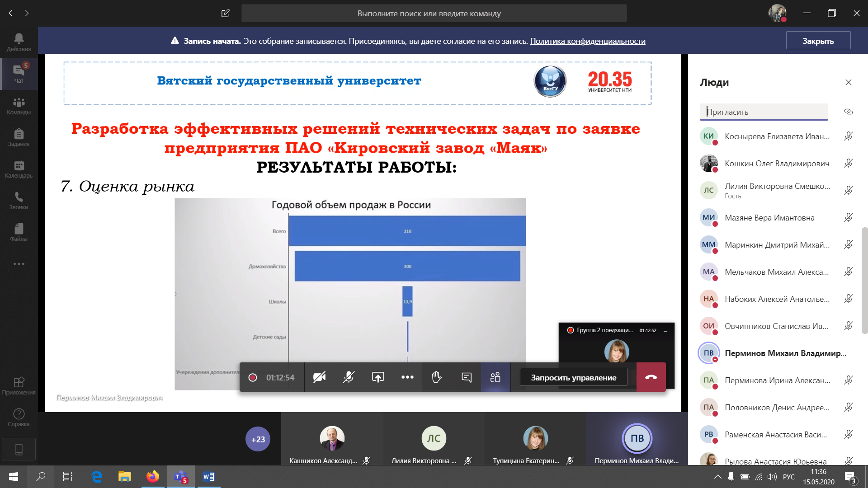Image resolution: width=868 pixels, height=488 pixels.
Task: Click the search or command box
Action: pos(434,13)
